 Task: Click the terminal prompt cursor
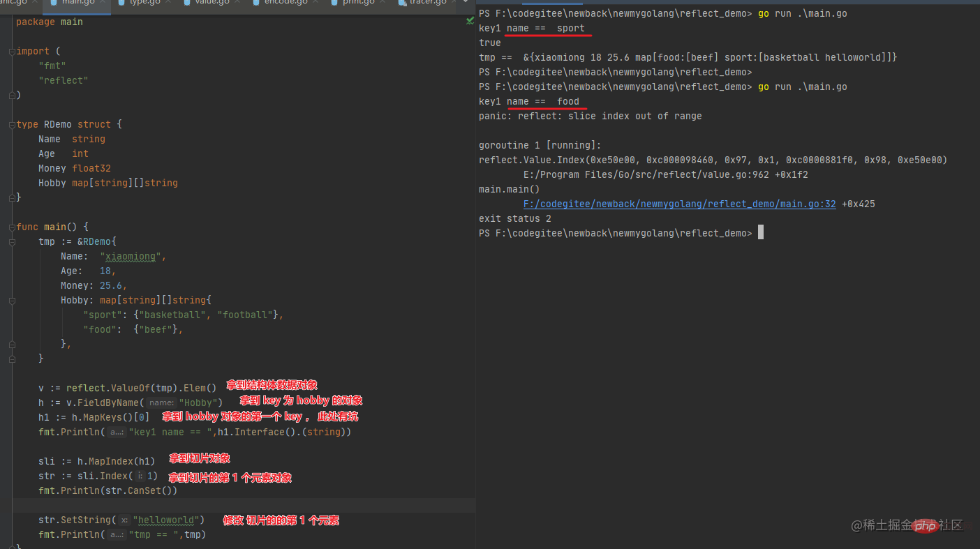click(761, 233)
